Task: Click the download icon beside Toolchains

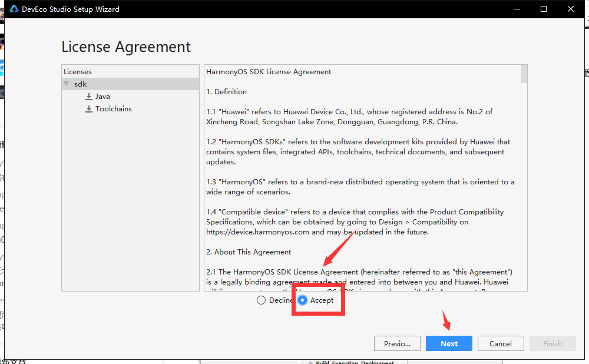Action: pos(89,109)
